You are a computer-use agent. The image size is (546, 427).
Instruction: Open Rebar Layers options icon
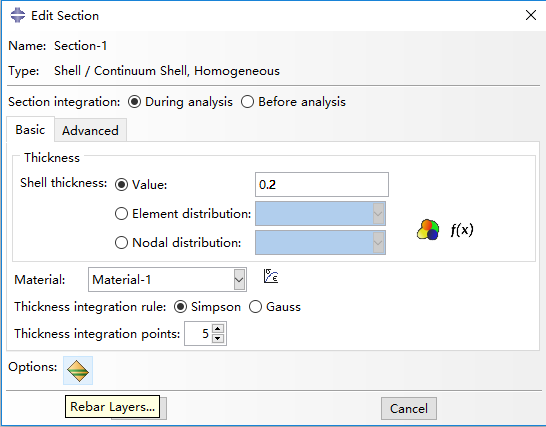click(78, 371)
